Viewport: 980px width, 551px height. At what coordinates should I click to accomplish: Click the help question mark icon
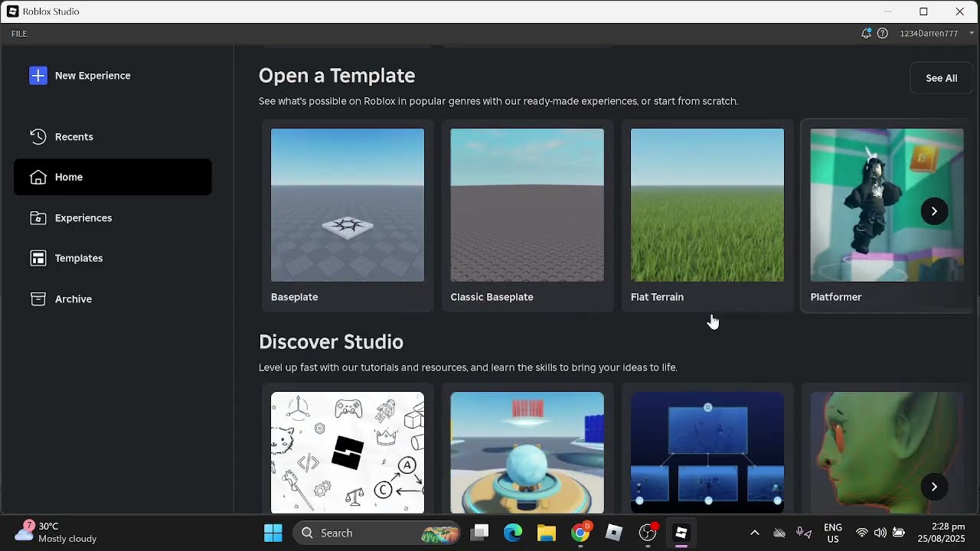[x=883, y=33]
